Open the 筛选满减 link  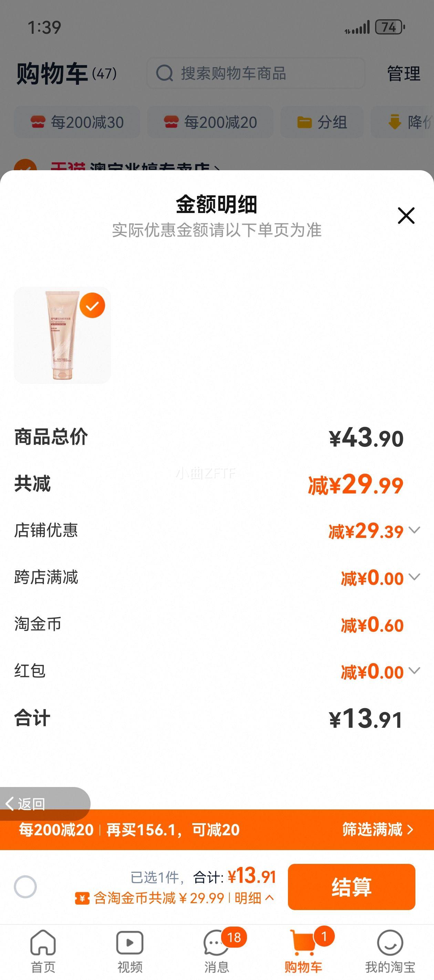coord(377,829)
